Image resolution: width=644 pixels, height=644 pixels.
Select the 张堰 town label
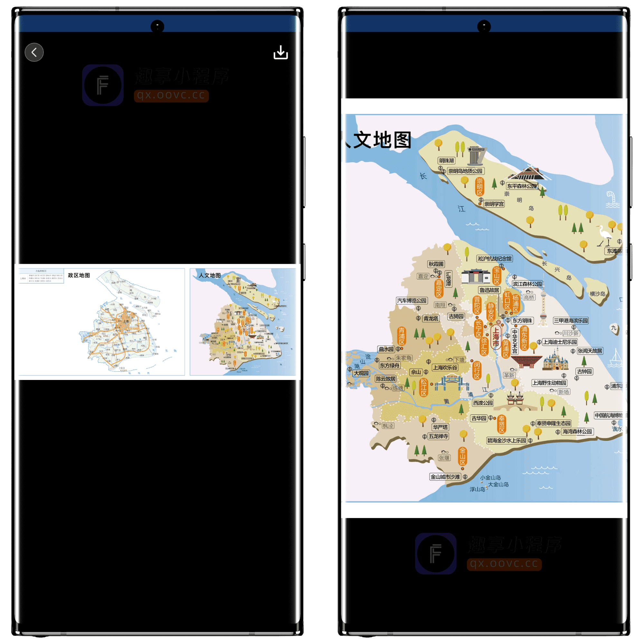444,458
